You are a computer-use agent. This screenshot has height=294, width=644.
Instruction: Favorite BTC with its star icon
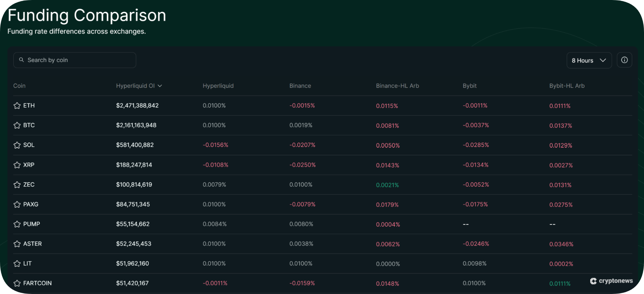17,125
